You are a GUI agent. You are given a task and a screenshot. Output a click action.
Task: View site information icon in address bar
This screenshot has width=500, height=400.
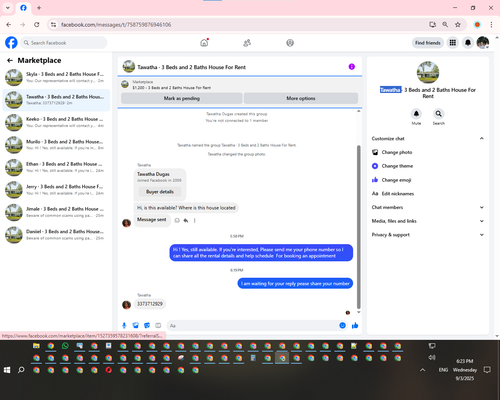53,25
